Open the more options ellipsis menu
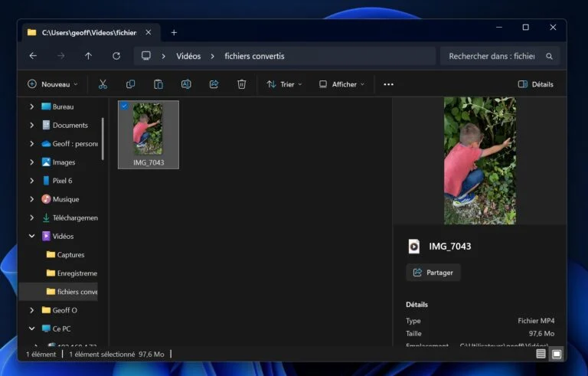 click(388, 84)
